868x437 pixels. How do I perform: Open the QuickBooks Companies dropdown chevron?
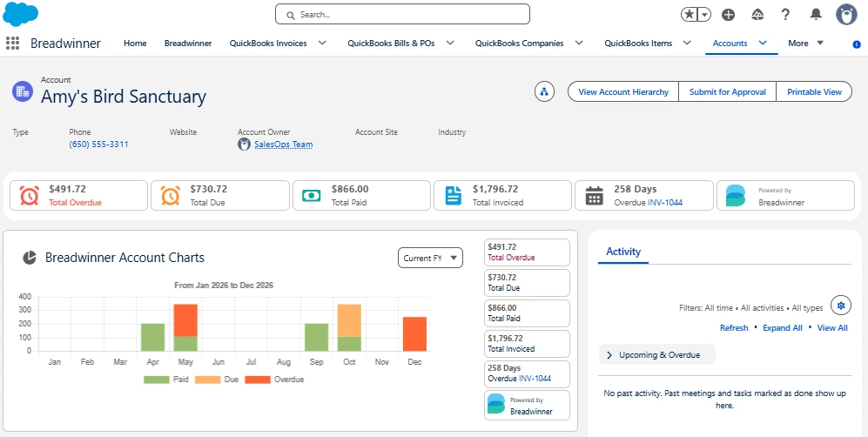click(579, 44)
